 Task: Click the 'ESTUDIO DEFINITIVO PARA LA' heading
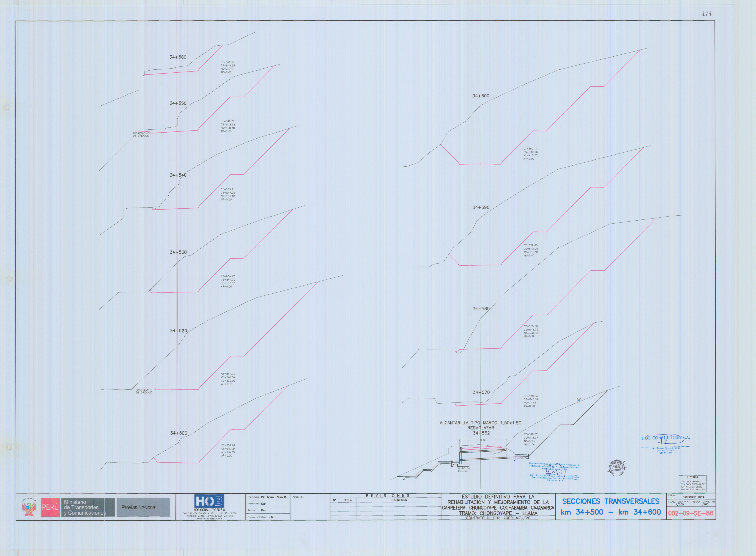tap(498, 497)
